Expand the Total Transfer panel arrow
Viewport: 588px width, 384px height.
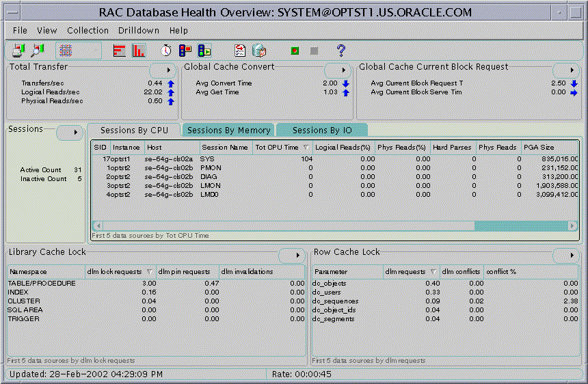[x=163, y=70]
